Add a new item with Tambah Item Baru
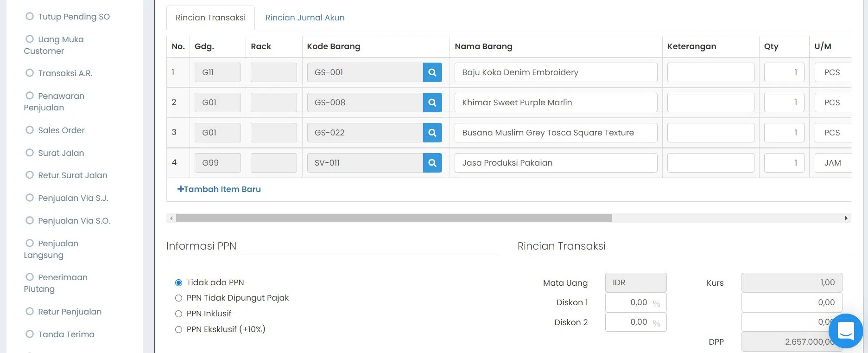The image size is (868, 353). tap(219, 189)
